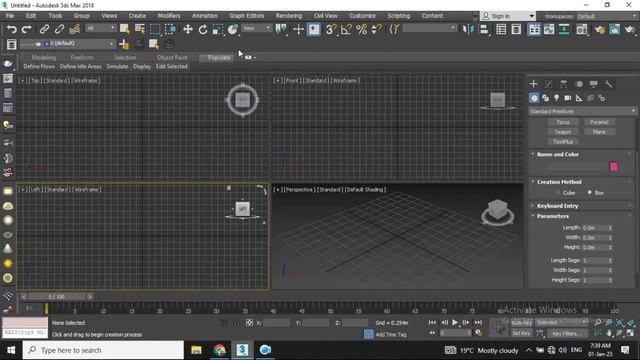Toggle the Spinner Snap icon
640x360 pixels.
(x=377, y=29)
